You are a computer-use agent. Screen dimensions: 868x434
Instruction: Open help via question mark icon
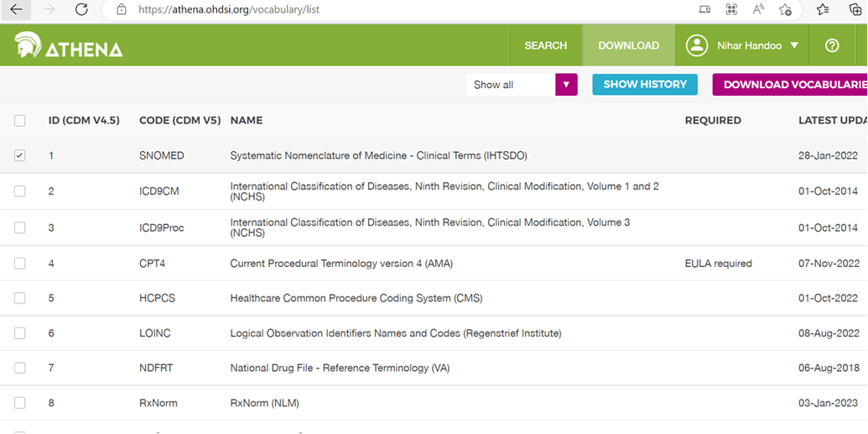pos(832,45)
